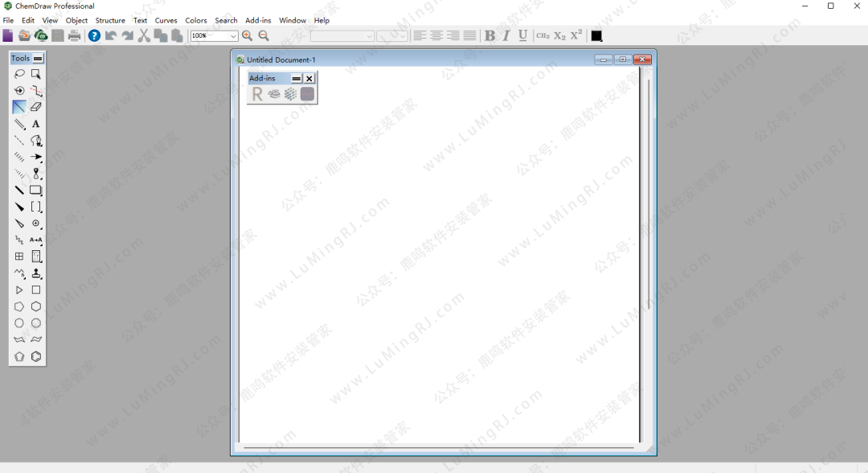Select the Benzene ring tool

pyautogui.click(x=36, y=356)
